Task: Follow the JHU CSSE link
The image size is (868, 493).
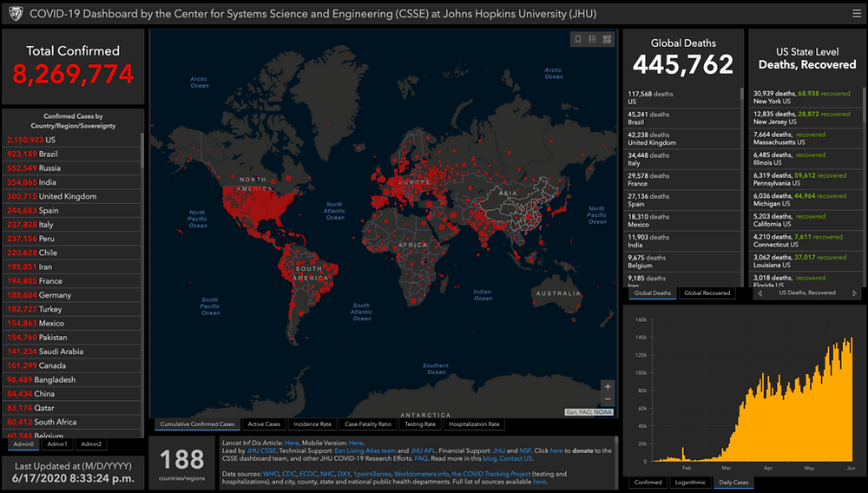Action: (261, 450)
